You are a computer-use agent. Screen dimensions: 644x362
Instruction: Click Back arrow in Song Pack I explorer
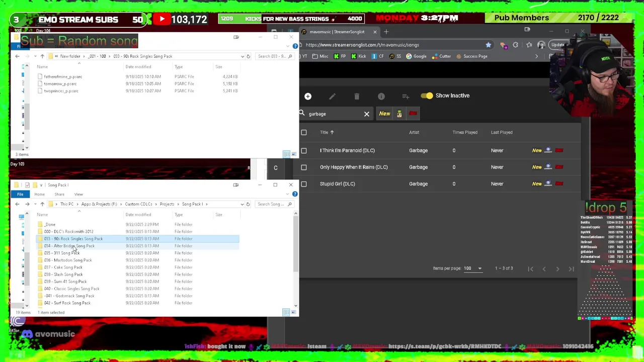click(17, 204)
